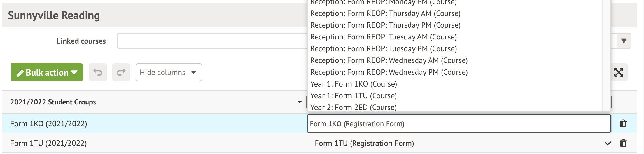Screen dimensions: 644x154
Task: Expand the Linked courses dropdown arrow
Action: click(624, 41)
